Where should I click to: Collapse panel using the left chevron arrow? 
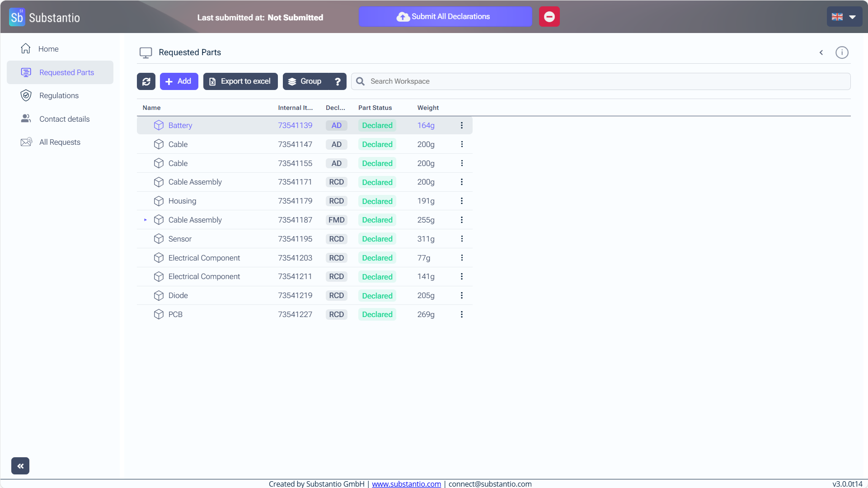(821, 52)
